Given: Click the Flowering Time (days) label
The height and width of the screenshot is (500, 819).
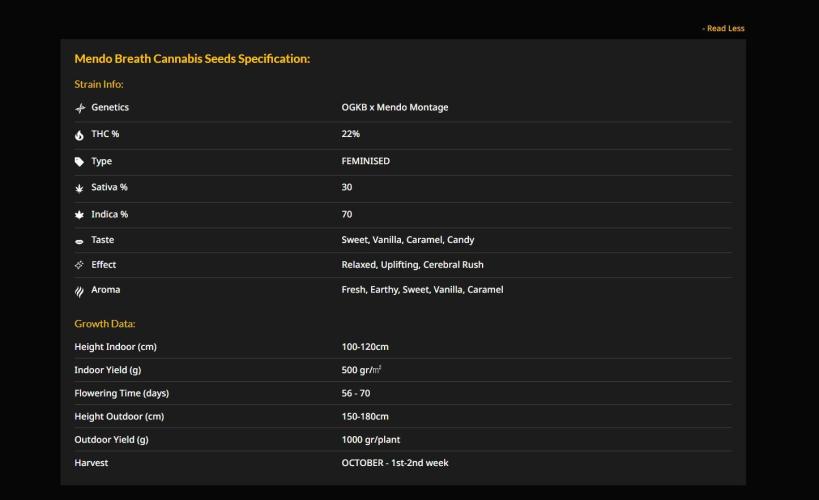Looking at the screenshot, I should point(122,393).
